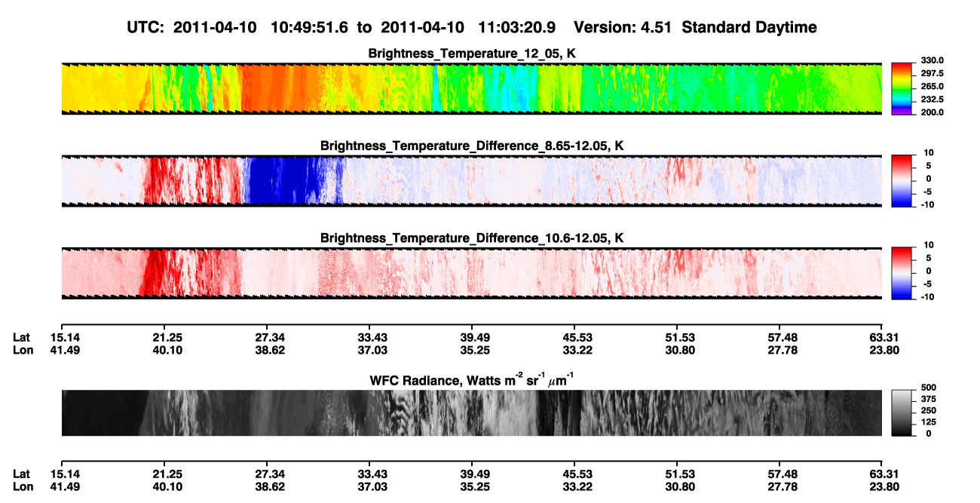Click the 500 label on grayscale colorbar
The width and height of the screenshot is (980, 503).
click(929, 388)
